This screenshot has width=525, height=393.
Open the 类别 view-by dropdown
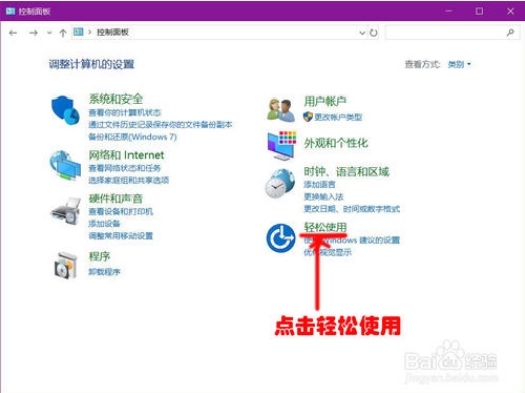coord(459,64)
